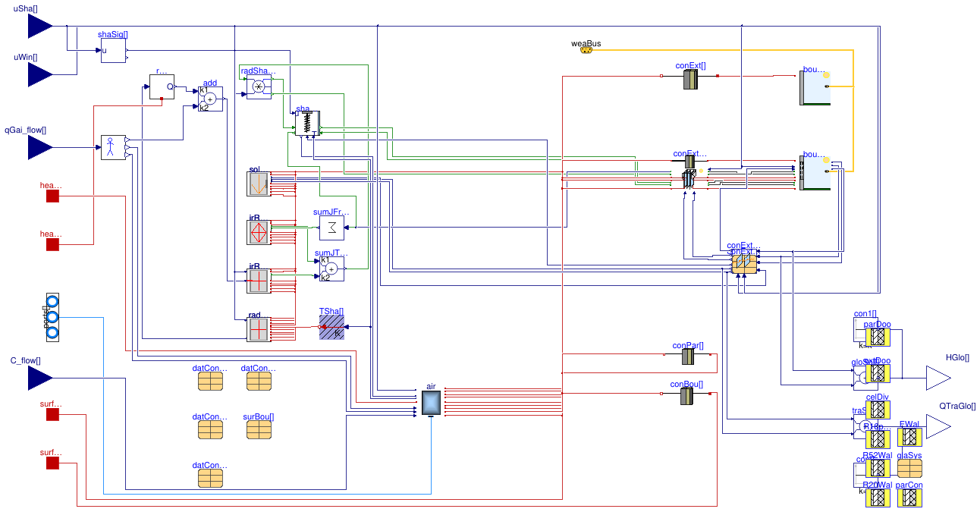Select the air volume block
This screenshot has width=980, height=512.
click(431, 403)
